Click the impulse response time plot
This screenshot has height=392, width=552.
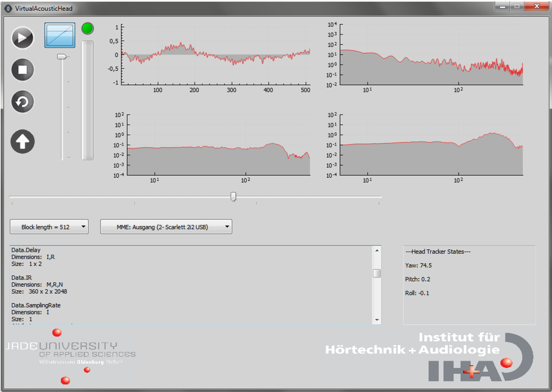pyautogui.click(x=215, y=55)
